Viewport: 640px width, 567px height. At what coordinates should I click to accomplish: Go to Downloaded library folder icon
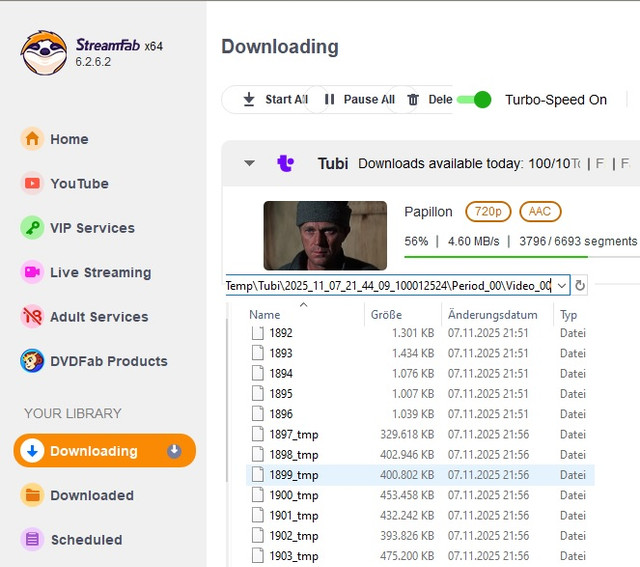point(33,495)
